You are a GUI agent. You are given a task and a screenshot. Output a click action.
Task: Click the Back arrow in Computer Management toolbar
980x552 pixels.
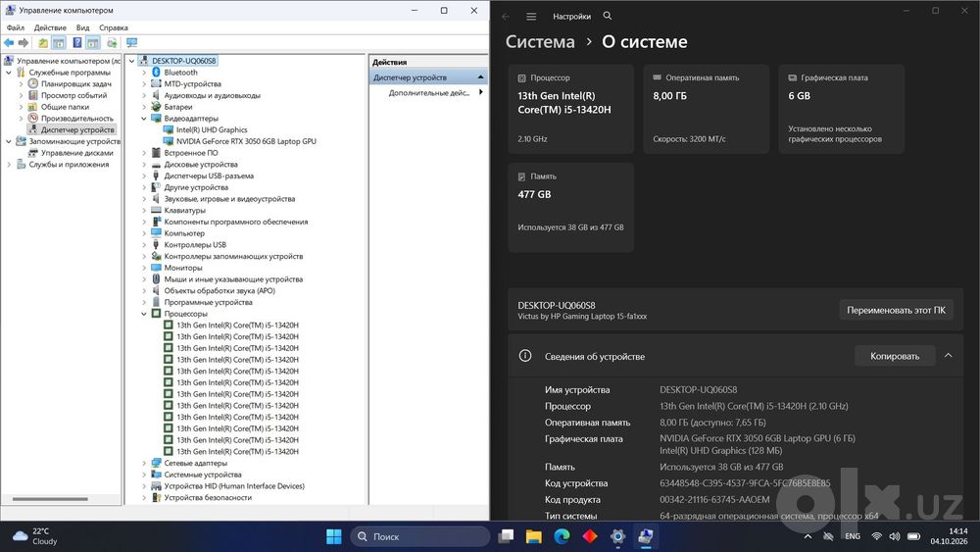[x=9, y=42]
